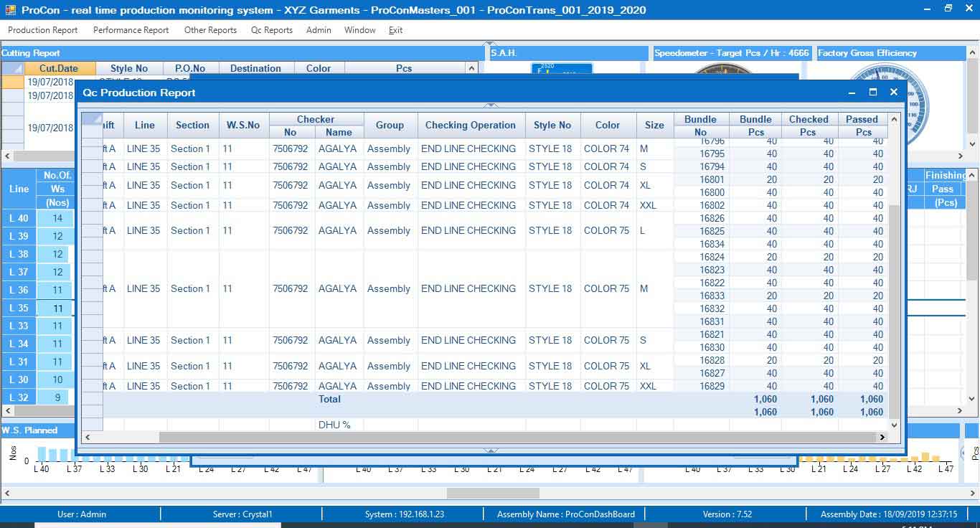Click the Group column header
Viewport: 980px width, 528px height.
coord(390,125)
